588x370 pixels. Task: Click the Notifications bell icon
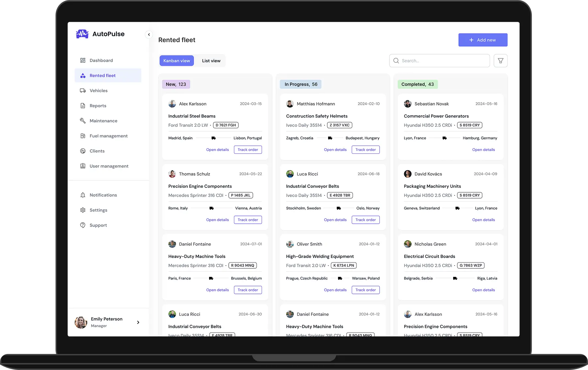[83, 195]
